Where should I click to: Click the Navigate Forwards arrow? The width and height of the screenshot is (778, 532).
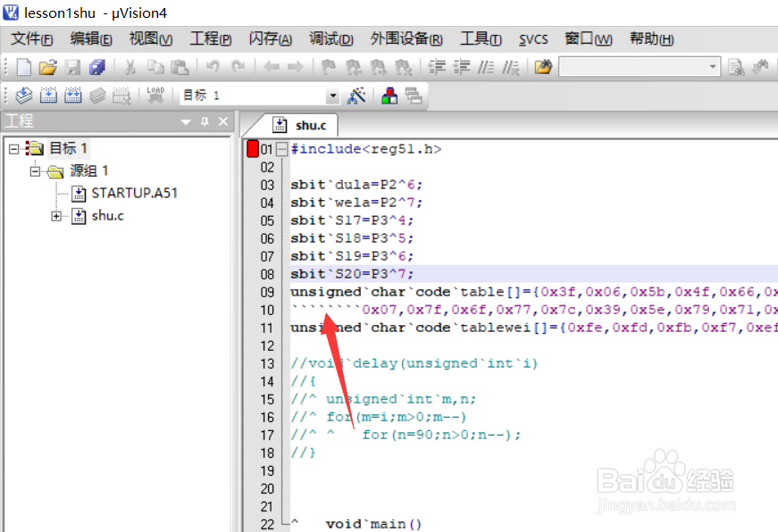(x=296, y=67)
